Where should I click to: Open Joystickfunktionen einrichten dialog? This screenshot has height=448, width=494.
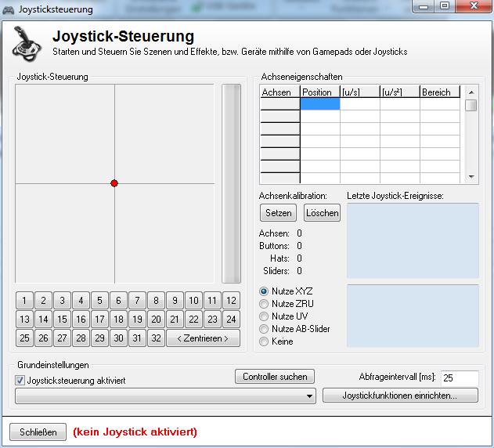(400, 396)
